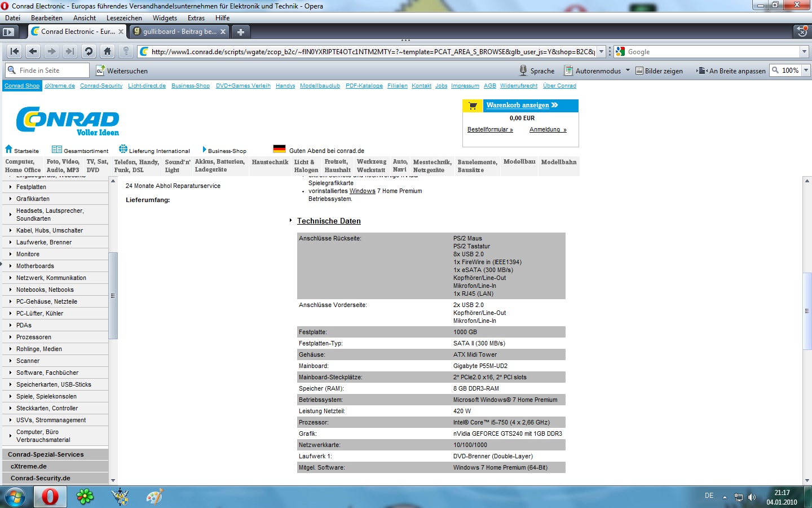Click the Finde in Seite field

(47, 70)
